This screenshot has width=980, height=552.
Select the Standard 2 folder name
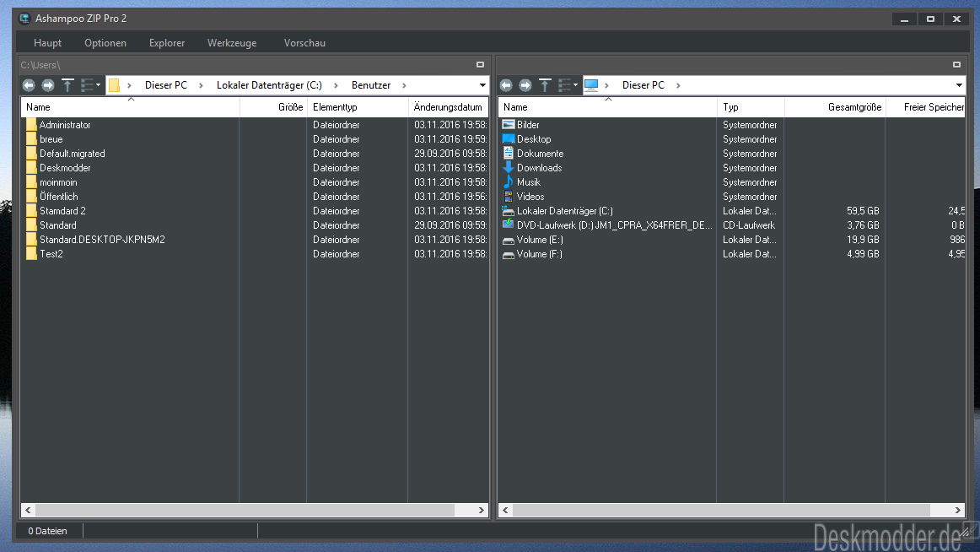62,211
